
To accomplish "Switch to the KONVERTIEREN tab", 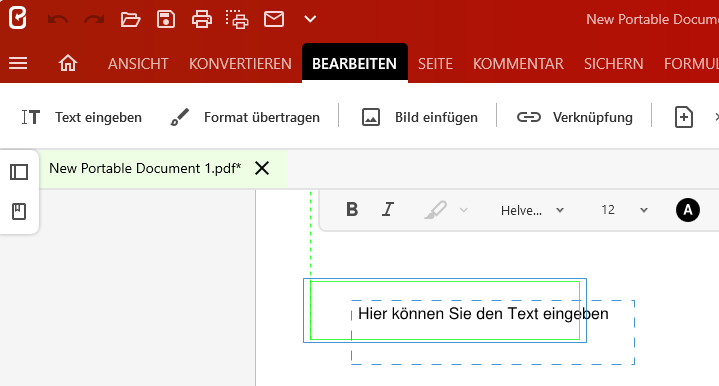I will [x=240, y=64].
